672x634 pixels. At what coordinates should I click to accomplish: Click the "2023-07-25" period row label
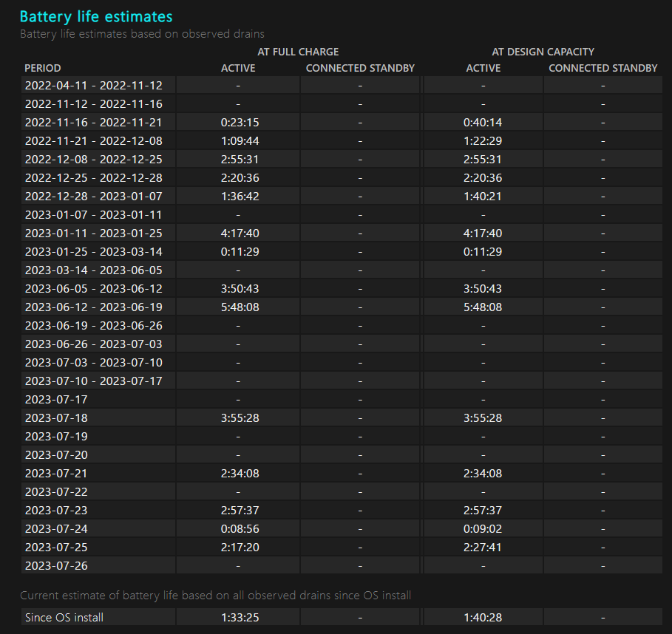click(x=56, y=547)
